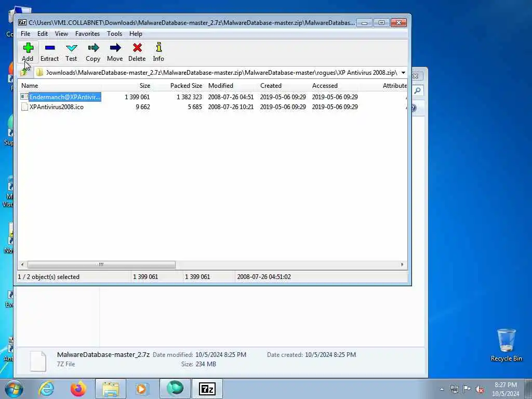
Task: Click the green round taskbar app icon
Action: (175, 389)
